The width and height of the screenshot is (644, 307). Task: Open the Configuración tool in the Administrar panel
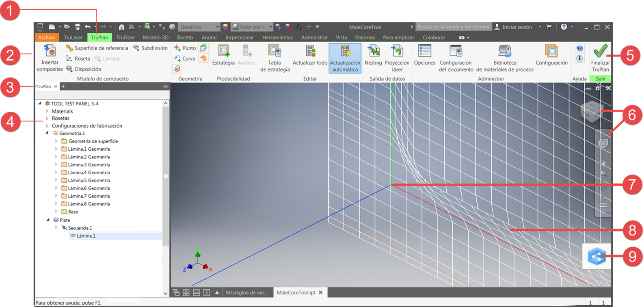551,55
